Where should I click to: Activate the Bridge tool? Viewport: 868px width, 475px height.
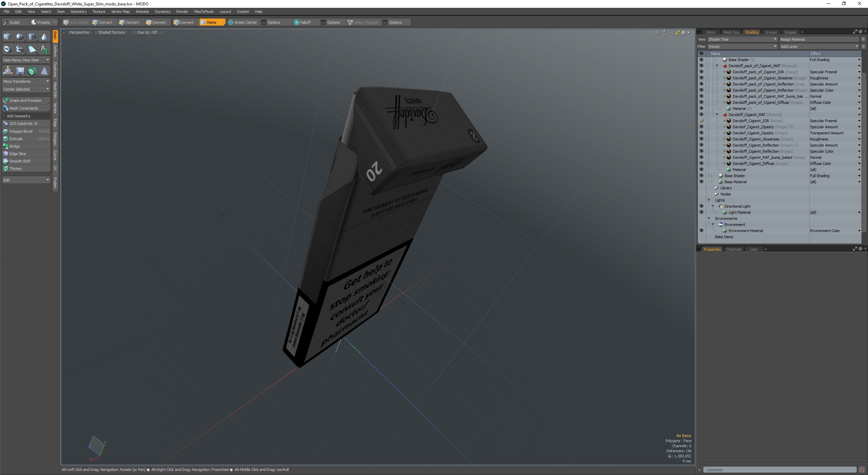(26, 146)
